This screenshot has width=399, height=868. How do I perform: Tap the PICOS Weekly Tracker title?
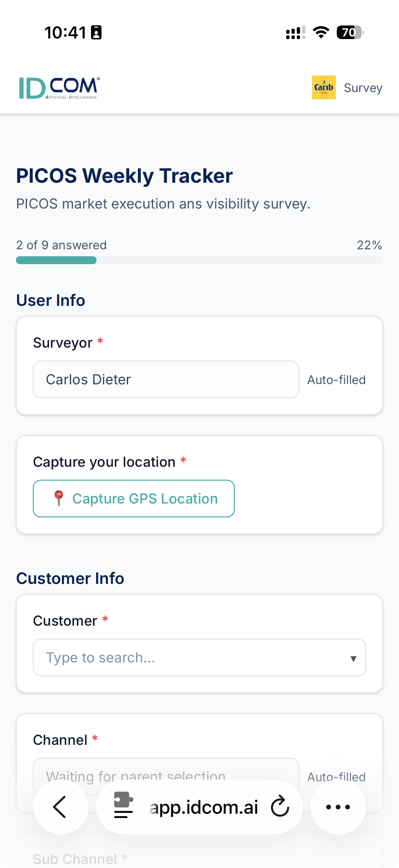click(124, 176)
